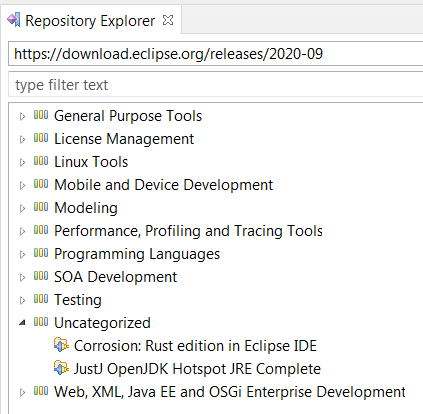Image resolution: width=423 pixels, height=414 pixels.
Task: Click the category icon beside Programming Languages
Action: [41, 253]
